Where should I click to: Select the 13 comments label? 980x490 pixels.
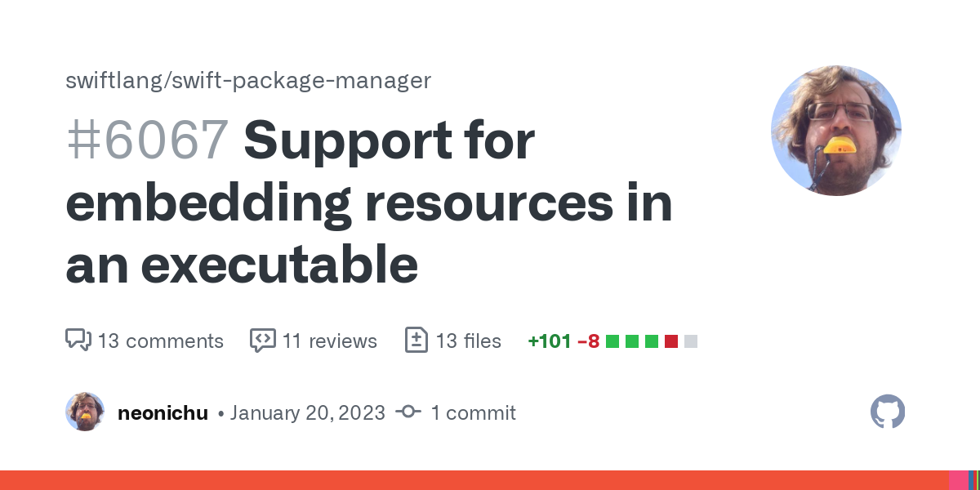pyautogui.click(x=161, y=341)
